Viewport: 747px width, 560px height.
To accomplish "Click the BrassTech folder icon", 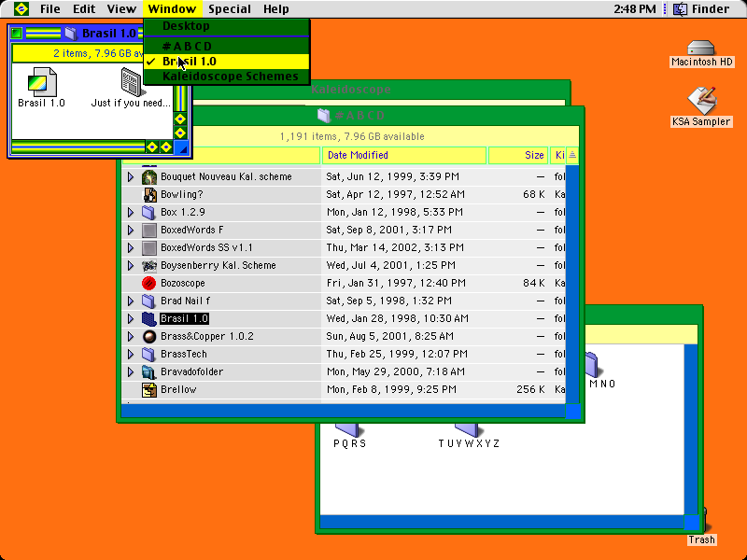I will coord(149,355).
